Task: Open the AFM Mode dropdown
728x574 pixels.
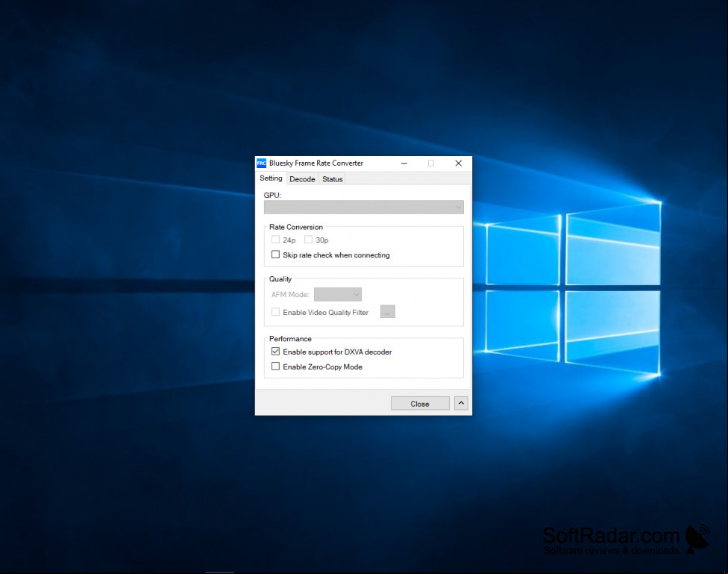Action: coord(338,294)
